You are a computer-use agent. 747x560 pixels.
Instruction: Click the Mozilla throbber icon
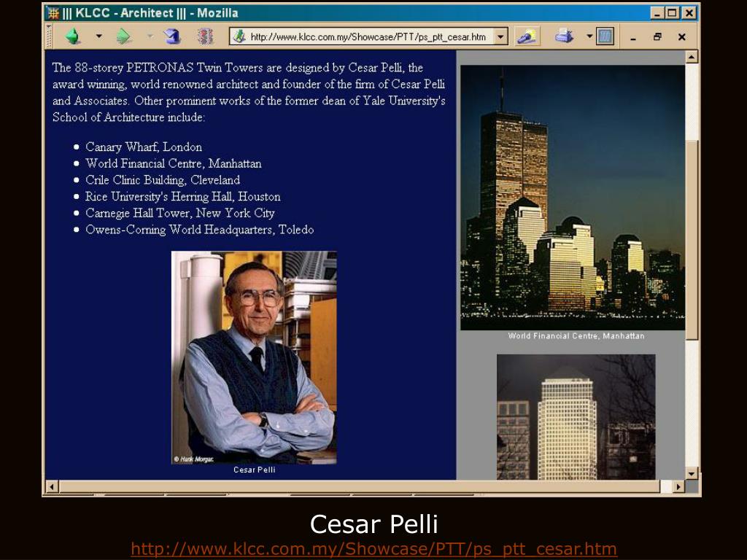pos(605,36)
